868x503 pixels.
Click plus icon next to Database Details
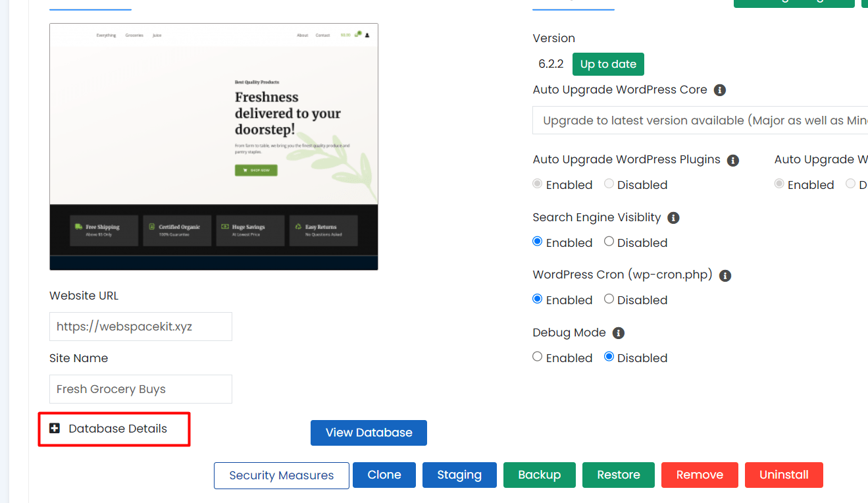(x=55, y=429)
